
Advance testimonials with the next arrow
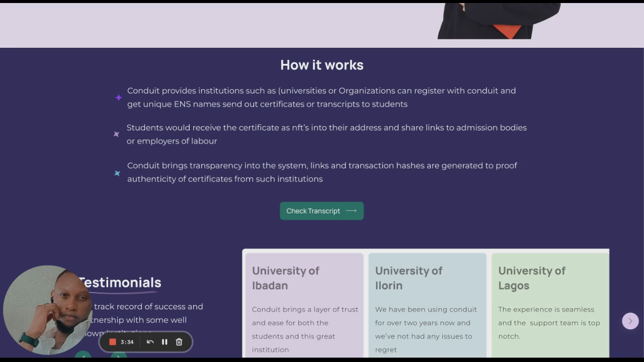(x=630, y=321)
